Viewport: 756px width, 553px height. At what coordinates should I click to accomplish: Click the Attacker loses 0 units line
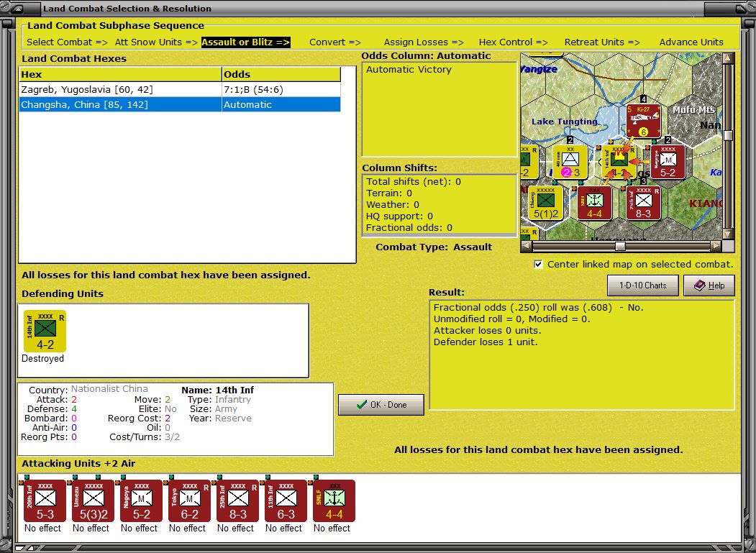click(487, 331)
